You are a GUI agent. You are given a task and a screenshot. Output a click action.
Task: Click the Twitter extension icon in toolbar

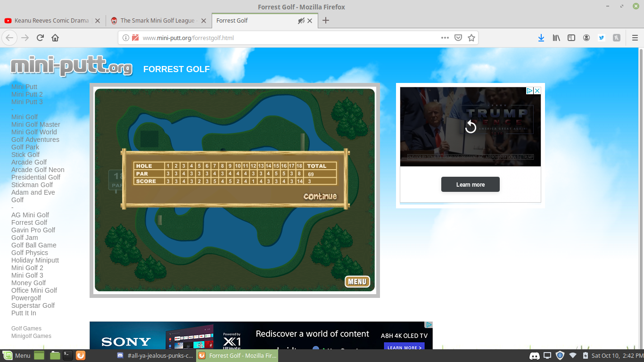tap(601, 38)
